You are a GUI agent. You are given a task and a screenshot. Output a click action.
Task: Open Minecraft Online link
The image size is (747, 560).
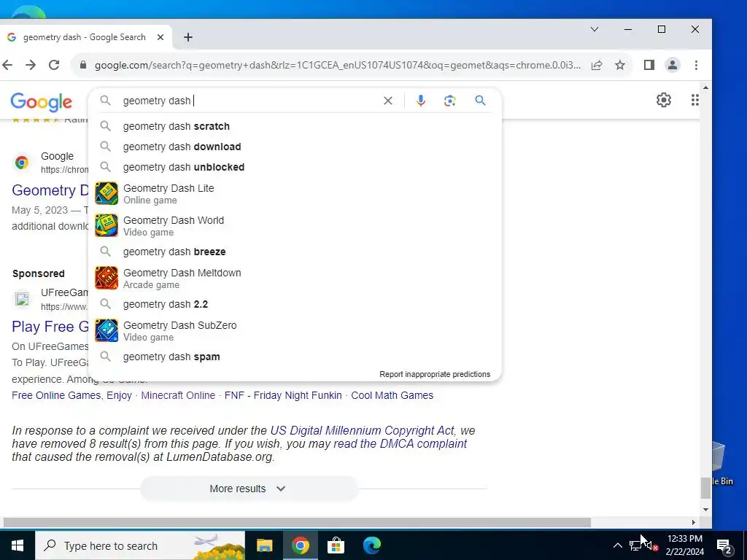(x=178, y=395)
